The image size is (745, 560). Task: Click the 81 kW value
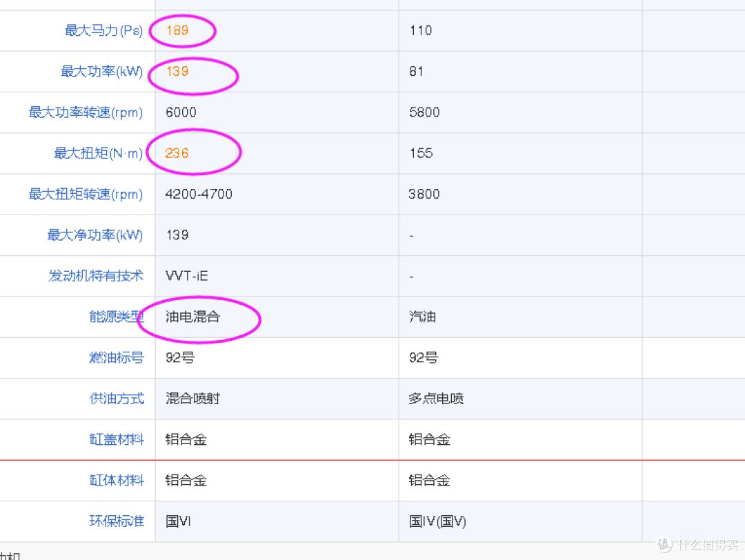click(x=416, y=71)
